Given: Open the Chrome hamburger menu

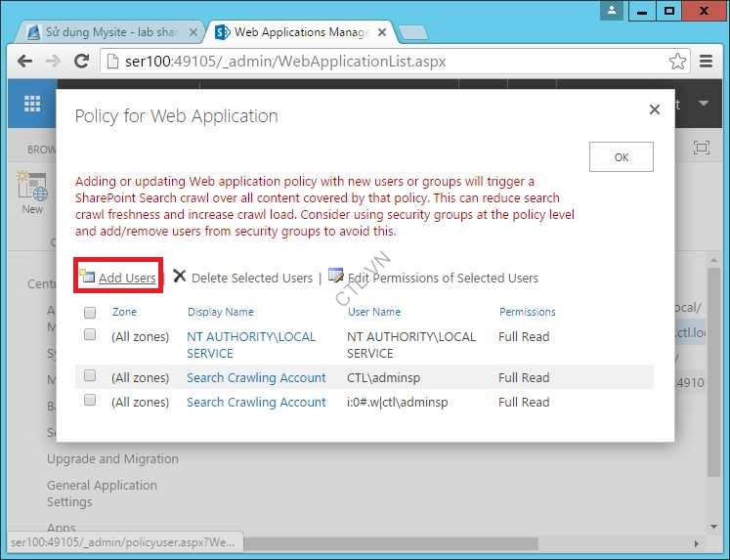Looking at the screenshot, I should pyautogui.click(x=707, y=62).
